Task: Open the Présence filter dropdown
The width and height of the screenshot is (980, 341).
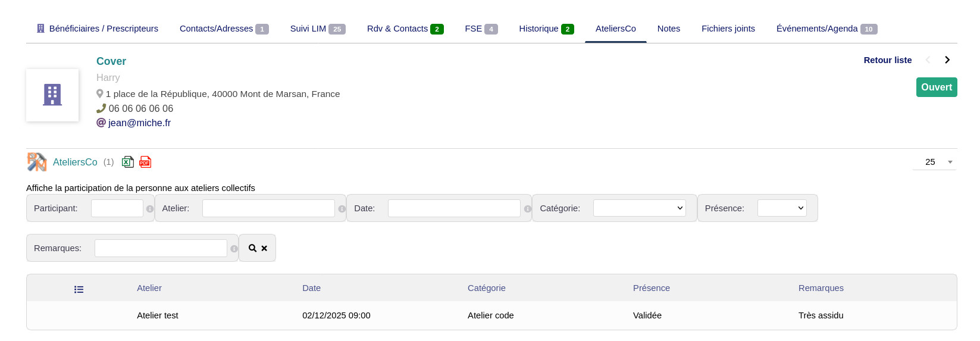Action: 781,208
